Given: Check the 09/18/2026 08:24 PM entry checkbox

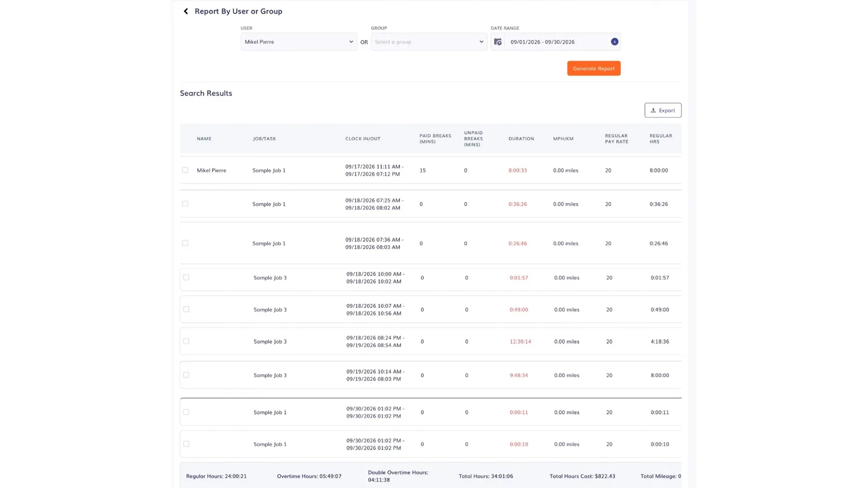Looking at the screenshot, I should pos(186,341).
